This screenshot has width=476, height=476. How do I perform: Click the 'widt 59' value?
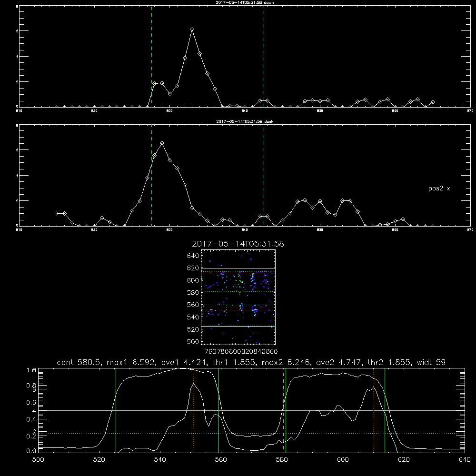(431, 362)
